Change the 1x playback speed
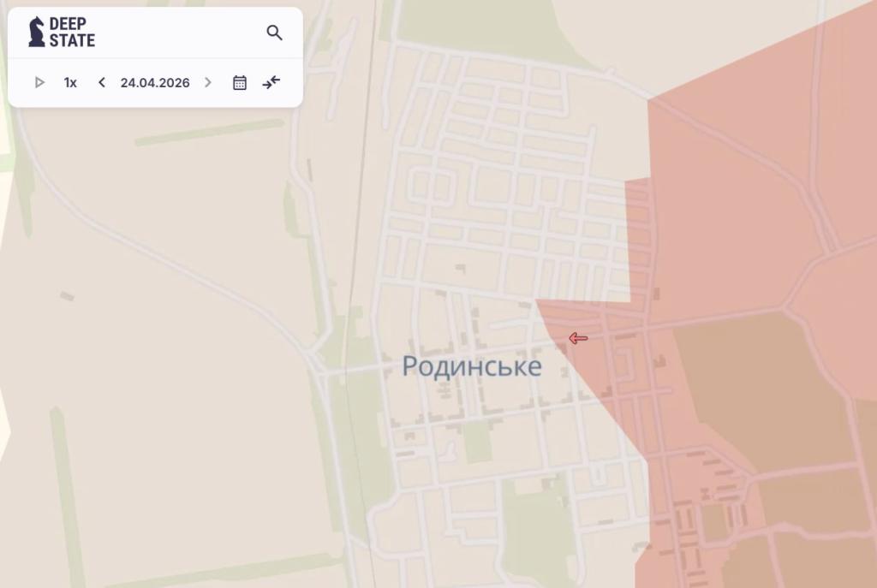 point(70,83)
